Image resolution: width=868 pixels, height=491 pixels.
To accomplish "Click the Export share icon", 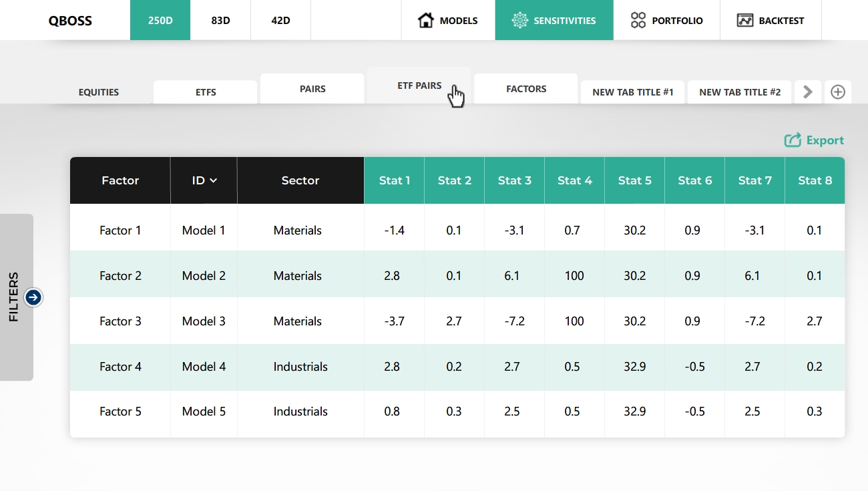I will click(793, 140).
